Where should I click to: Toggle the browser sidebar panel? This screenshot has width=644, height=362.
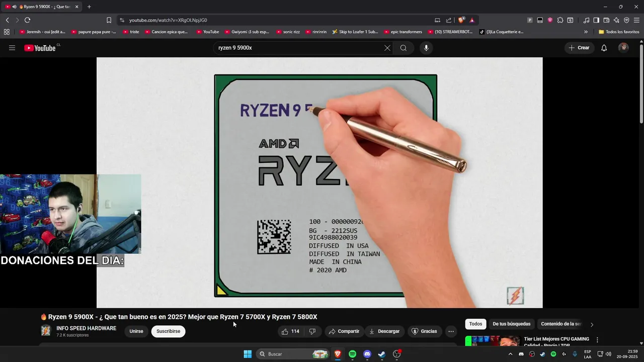tap(596, 20)
